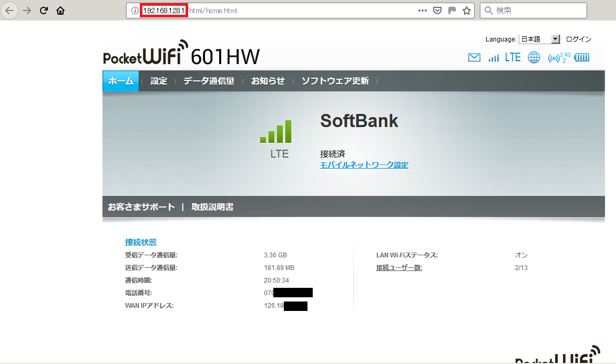Click the 接続済 connection status text

coord(332,154)
